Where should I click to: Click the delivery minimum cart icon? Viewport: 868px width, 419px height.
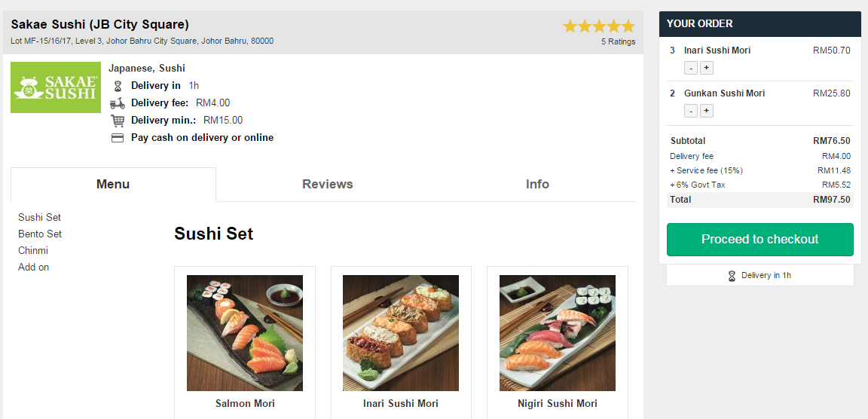118,121
